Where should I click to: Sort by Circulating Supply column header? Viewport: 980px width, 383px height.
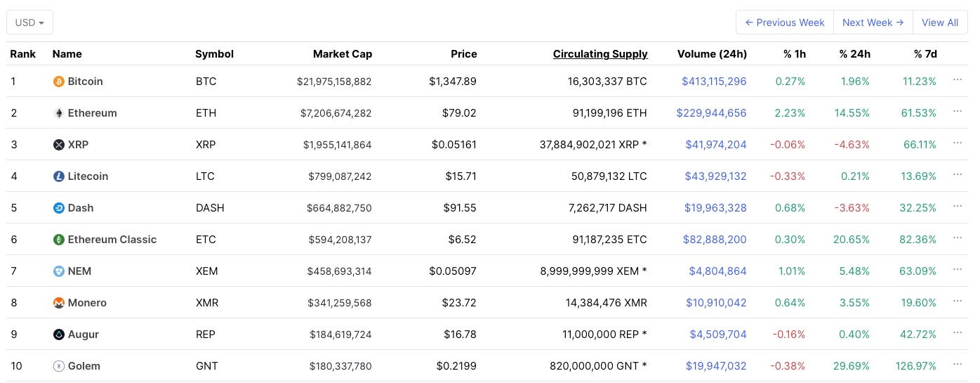pyautogui.click(x=600, y=54)
